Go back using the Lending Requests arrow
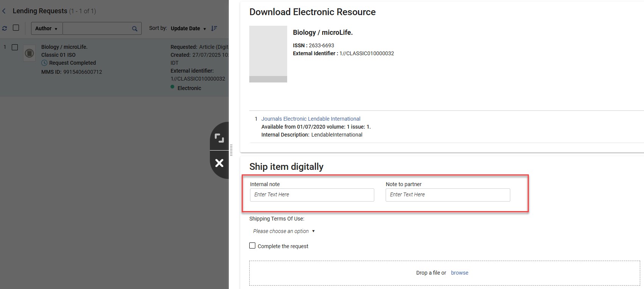 coord(4,11)
